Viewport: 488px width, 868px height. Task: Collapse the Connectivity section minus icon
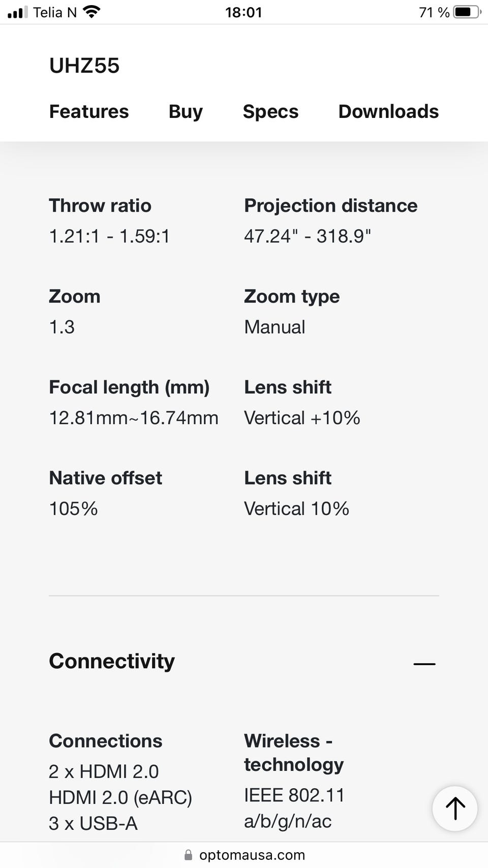[x=424, y=664]
